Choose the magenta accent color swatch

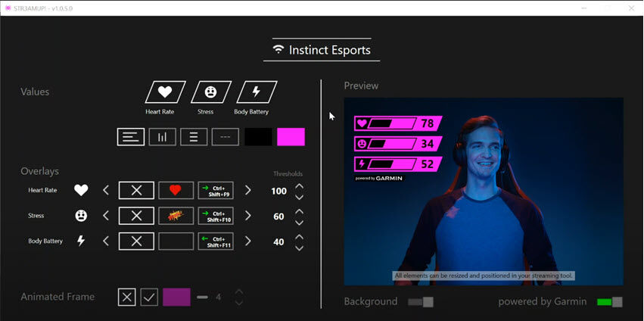[291, 137]
